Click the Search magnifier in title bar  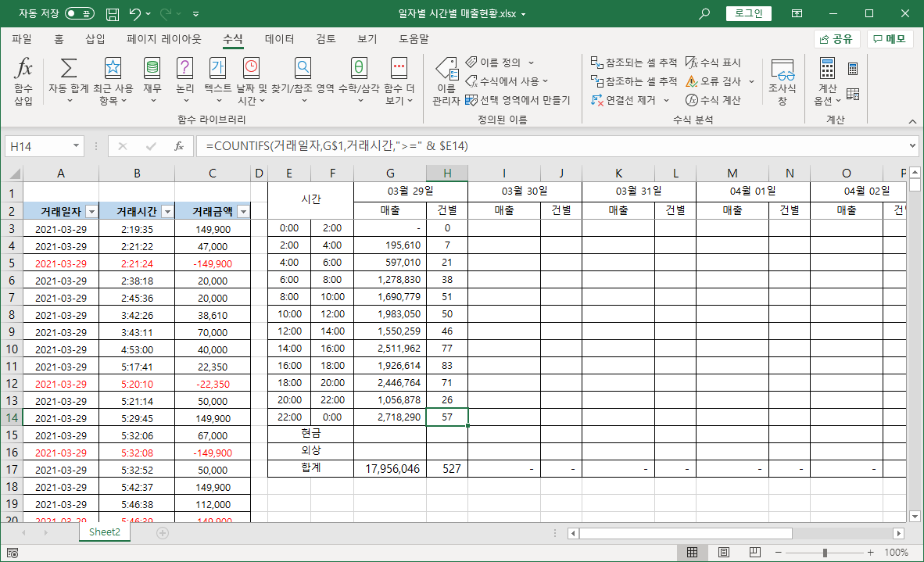pyautogui.click(x=704, y=13)
